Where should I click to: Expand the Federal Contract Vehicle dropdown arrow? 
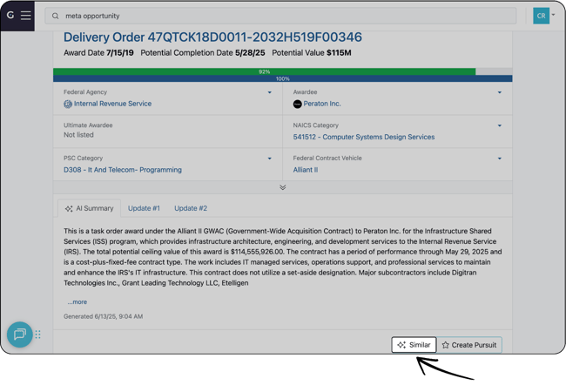[500, 159]
